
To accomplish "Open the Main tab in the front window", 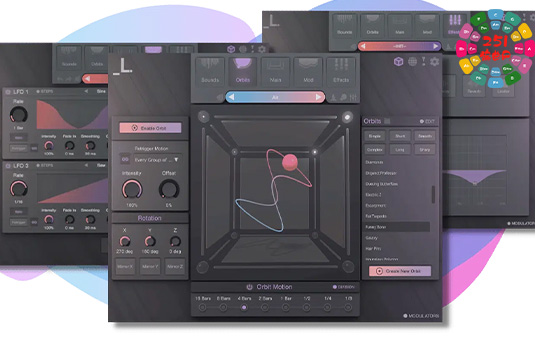I will click(x=275, y=72).
